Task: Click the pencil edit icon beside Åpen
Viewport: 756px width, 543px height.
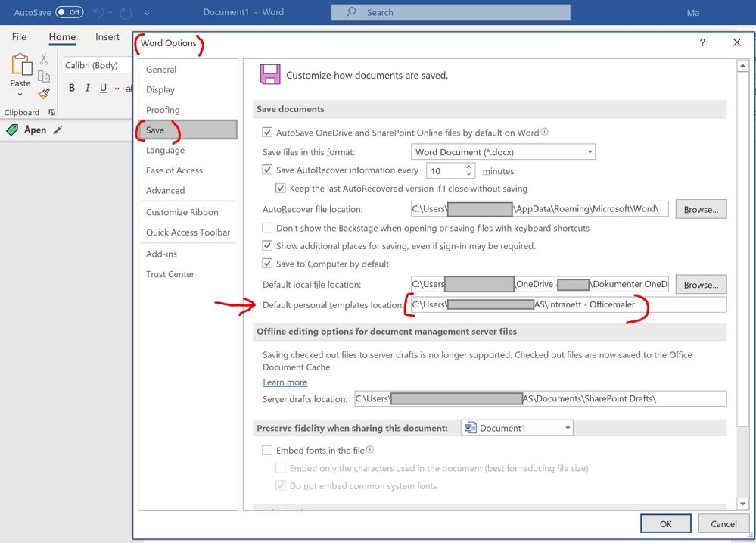Action: click(58, 130)
